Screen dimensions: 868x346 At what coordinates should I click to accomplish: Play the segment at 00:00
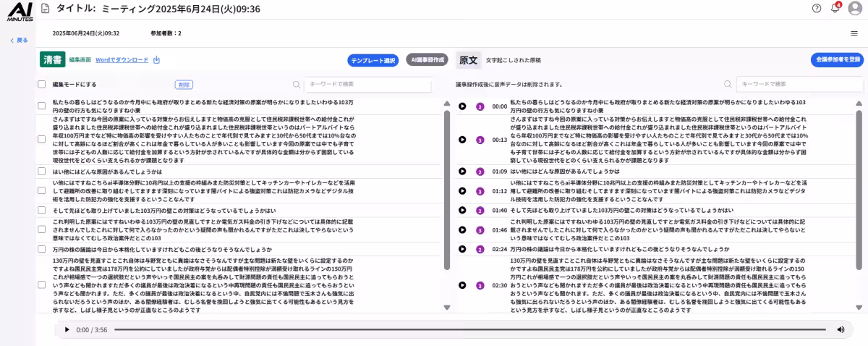click(462, 106)
